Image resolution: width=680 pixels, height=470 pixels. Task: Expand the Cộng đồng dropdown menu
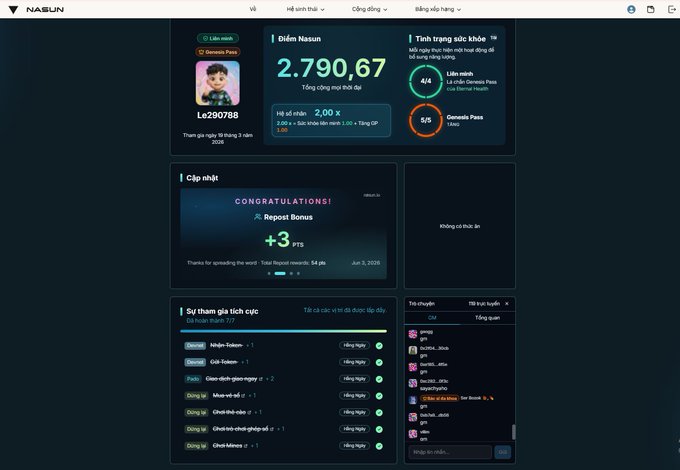click(x=369, y=9)
